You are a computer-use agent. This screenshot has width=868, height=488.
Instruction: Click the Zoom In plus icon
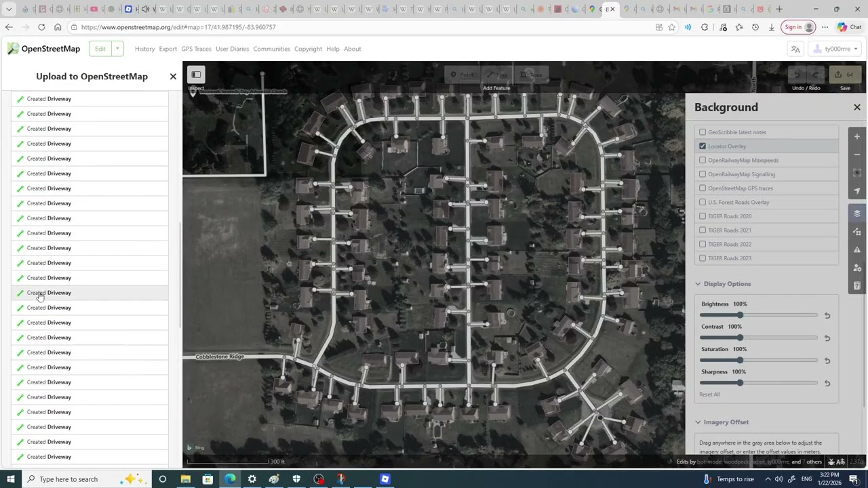pyautogui.click(x=857, y=136)
